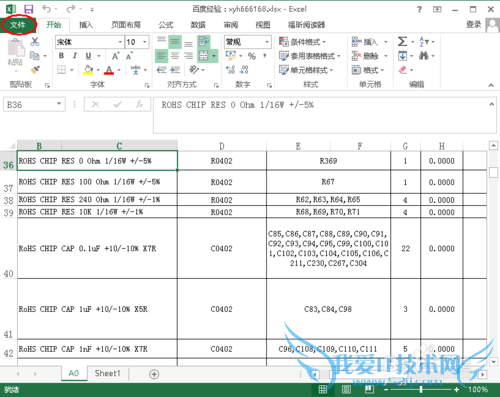Click the AutoSum sigma icon

402,42
